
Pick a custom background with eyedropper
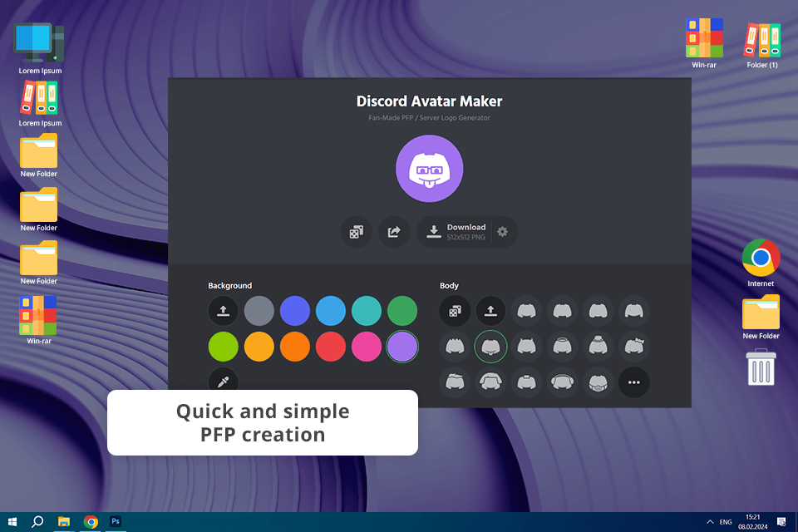pyautogui.click(x=224, y=382)
